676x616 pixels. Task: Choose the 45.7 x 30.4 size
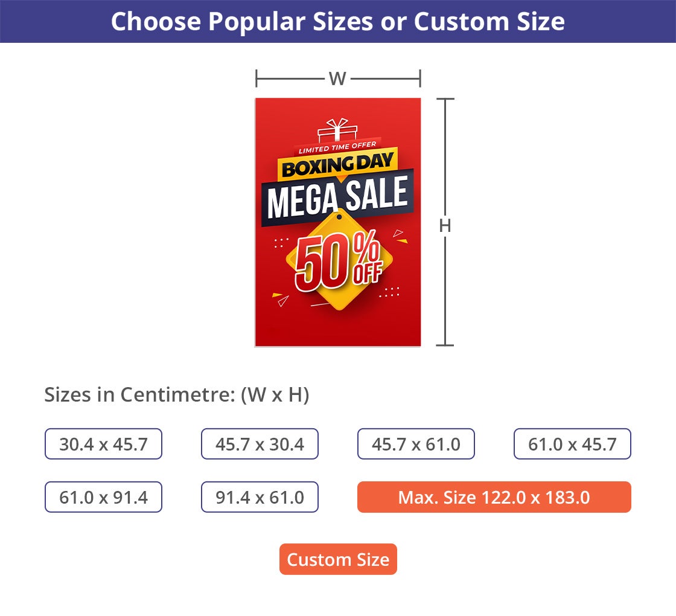coord(260,444)
